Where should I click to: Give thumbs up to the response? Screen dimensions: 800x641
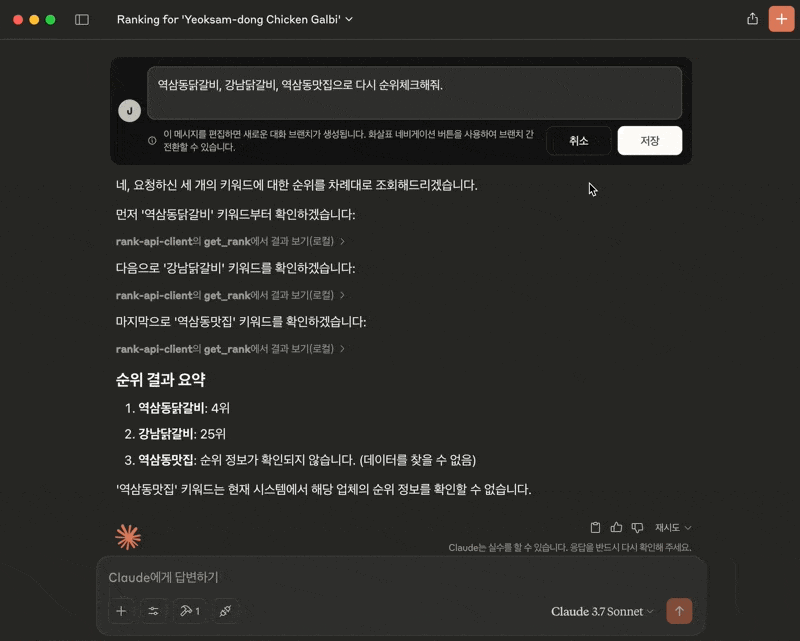point(616,527)
